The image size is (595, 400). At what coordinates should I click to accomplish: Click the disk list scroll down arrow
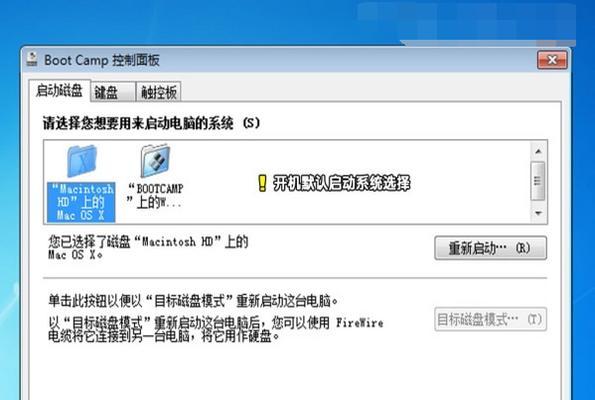click(538, 213)
